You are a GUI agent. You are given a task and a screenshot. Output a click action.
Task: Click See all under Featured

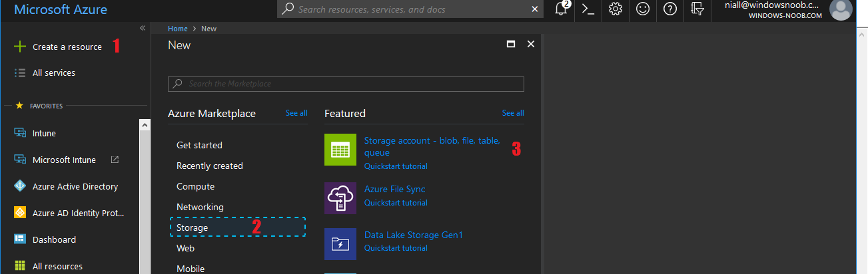pyautogui.click(x=513, y=113)
